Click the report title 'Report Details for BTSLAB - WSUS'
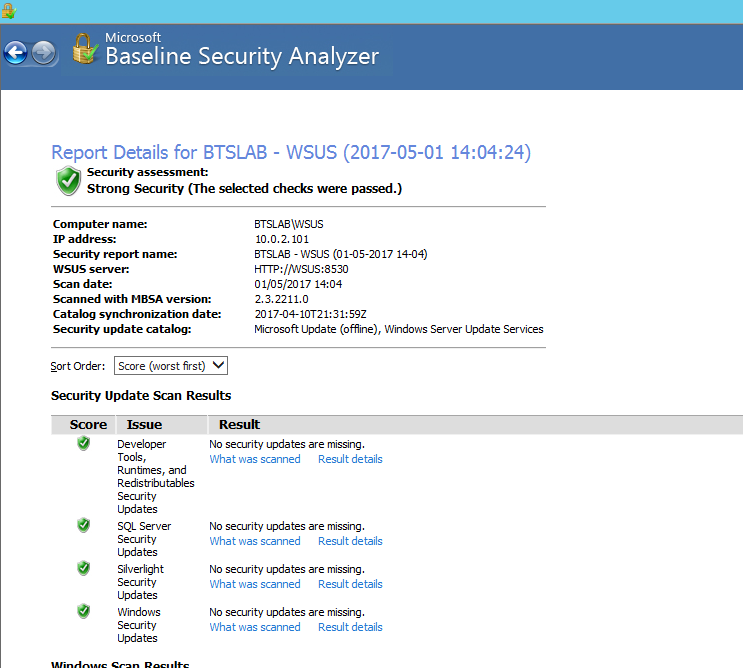 click(x=291, y=153)
